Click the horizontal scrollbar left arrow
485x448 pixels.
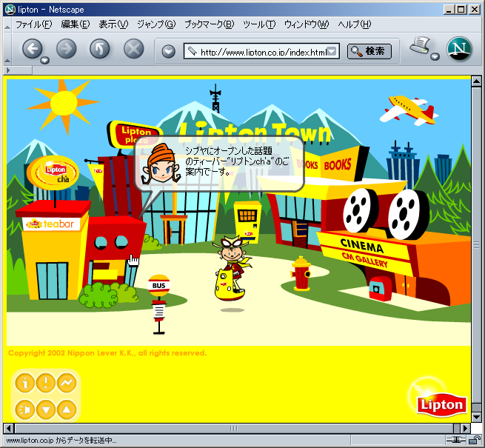coord(8,428)
